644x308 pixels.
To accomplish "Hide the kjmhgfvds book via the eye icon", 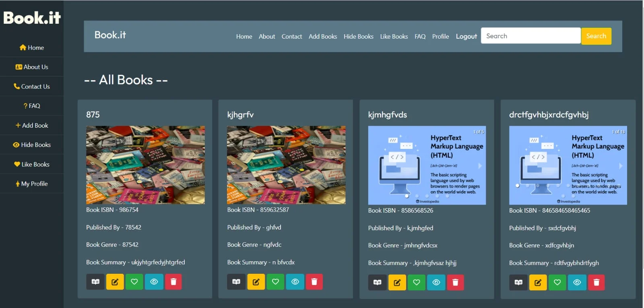I will [436, 283].
